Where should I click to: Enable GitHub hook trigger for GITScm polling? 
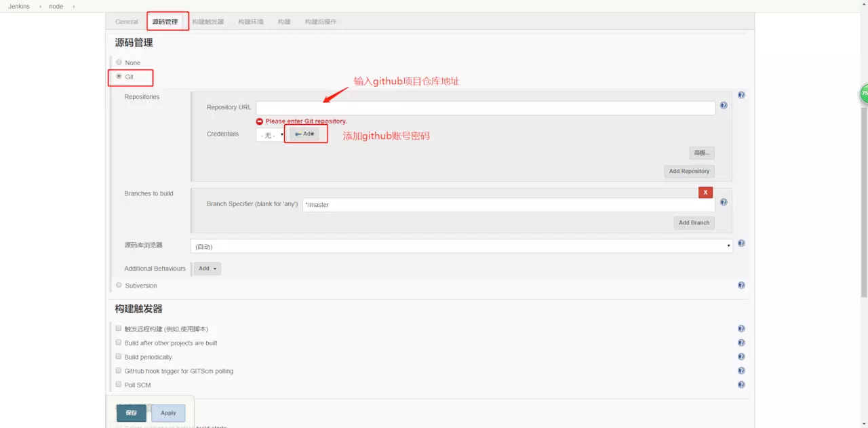tap(119, 370)
